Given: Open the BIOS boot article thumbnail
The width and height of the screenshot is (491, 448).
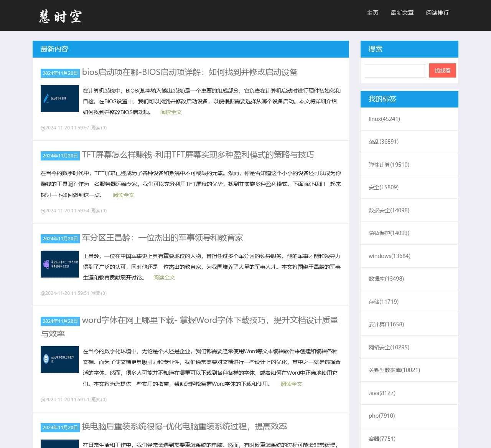Looking at the screenshot, I should click(x=60, y=99).
